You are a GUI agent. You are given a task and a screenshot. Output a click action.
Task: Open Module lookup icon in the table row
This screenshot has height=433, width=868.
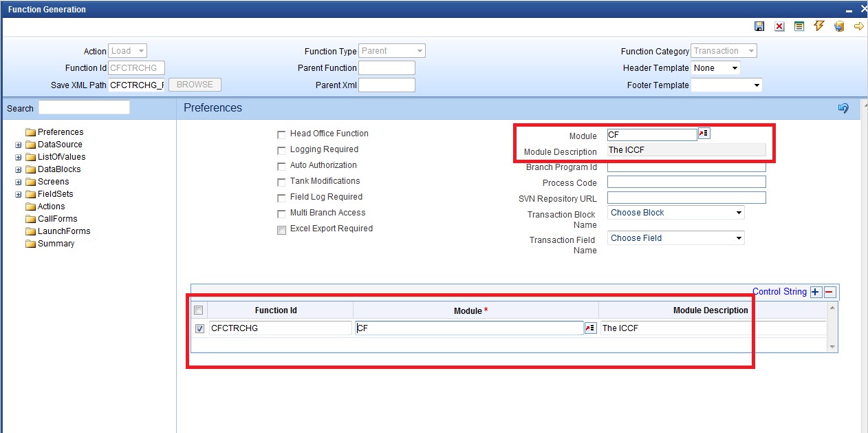click(x=590, y=328)
